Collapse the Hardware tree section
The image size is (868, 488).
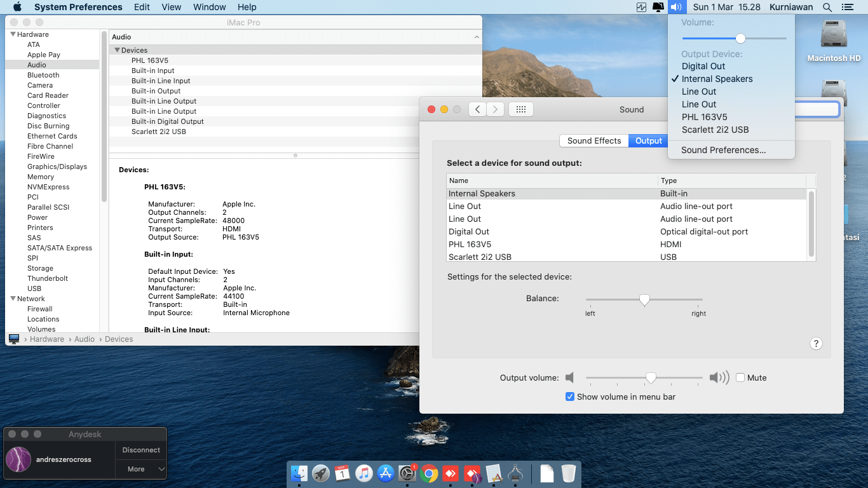pos(13,34)
